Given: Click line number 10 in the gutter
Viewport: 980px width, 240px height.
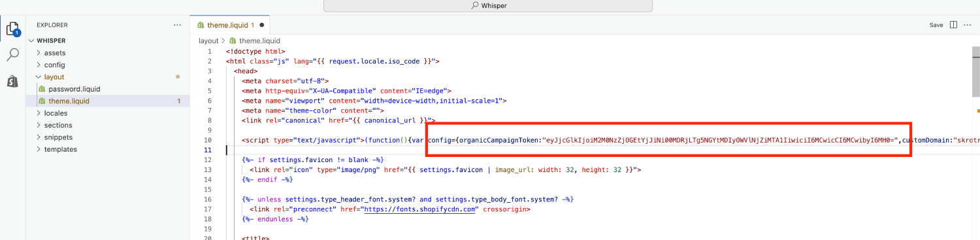Looking at the screenshot, I should tap(208, 140).
